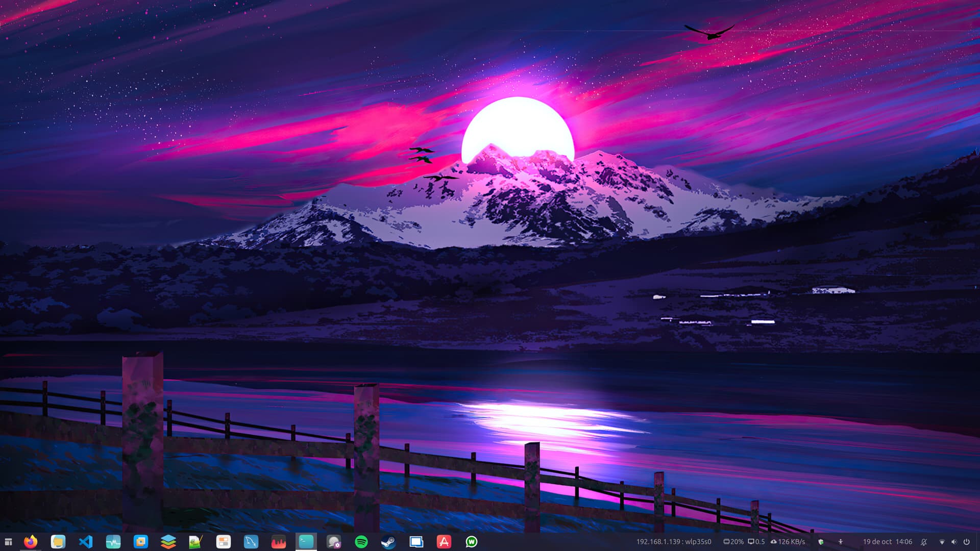The width and height of the screenshot is (980, 551).
Task: Launch Firefox from the taskbar
Action: click(31, 542)
